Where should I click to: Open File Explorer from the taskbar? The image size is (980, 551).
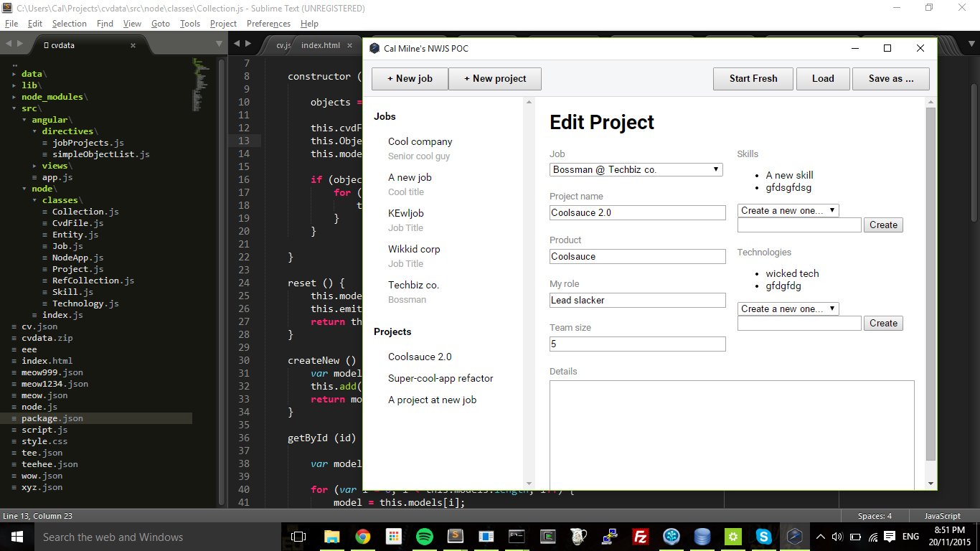click(x=331, y=536)
